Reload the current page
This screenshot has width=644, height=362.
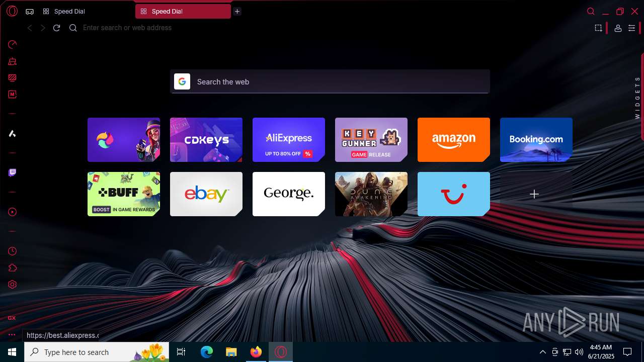click(56, 28)
